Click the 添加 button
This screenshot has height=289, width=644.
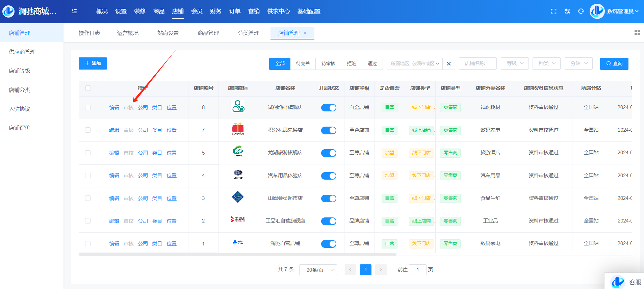pos(93,63)
